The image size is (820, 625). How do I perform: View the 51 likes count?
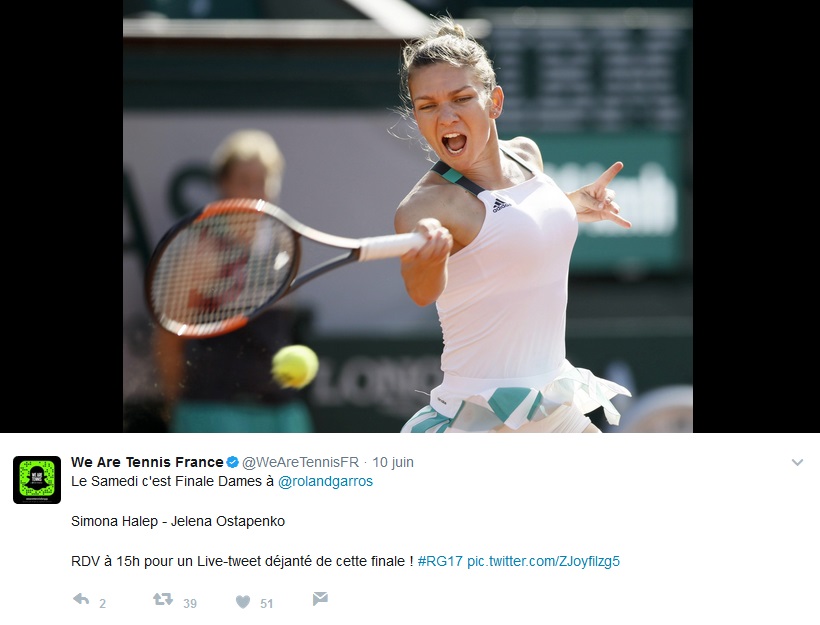[x=267, y=604]
